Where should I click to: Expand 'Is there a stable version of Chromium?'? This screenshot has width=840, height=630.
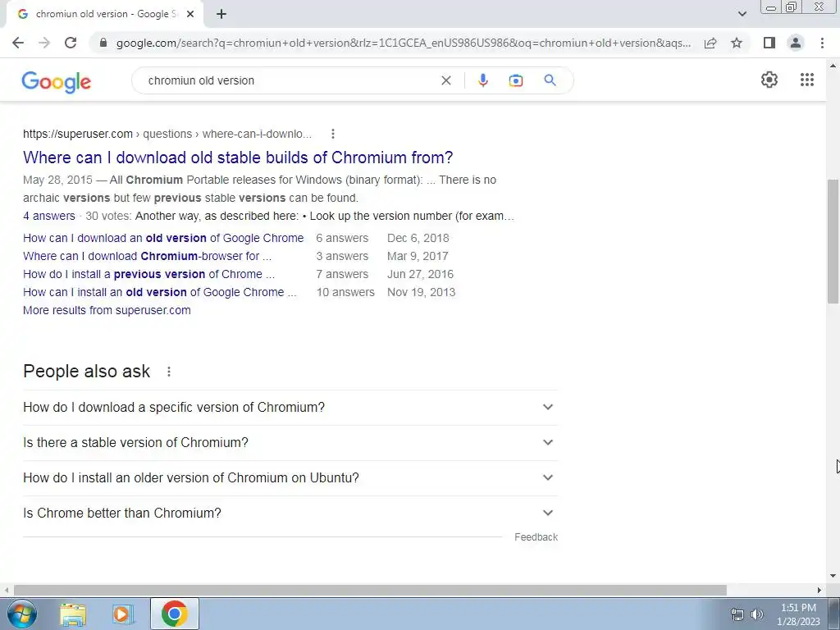[x=290, y=442]
